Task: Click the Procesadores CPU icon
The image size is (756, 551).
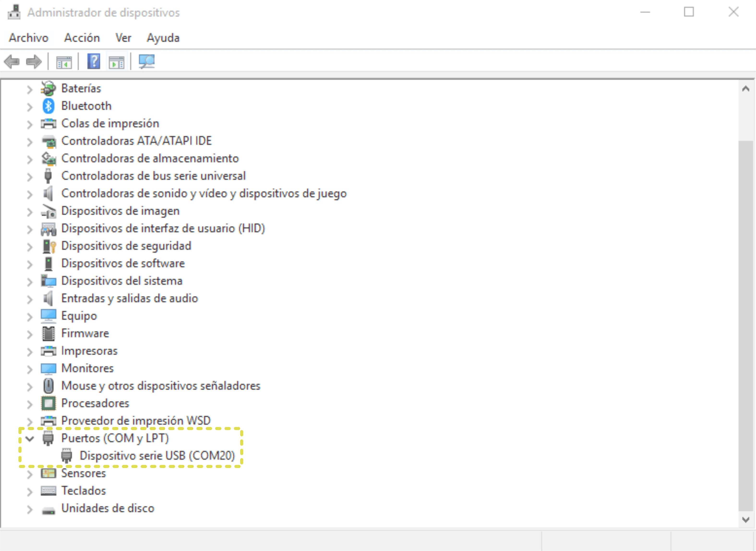Action: click(49, 404)
